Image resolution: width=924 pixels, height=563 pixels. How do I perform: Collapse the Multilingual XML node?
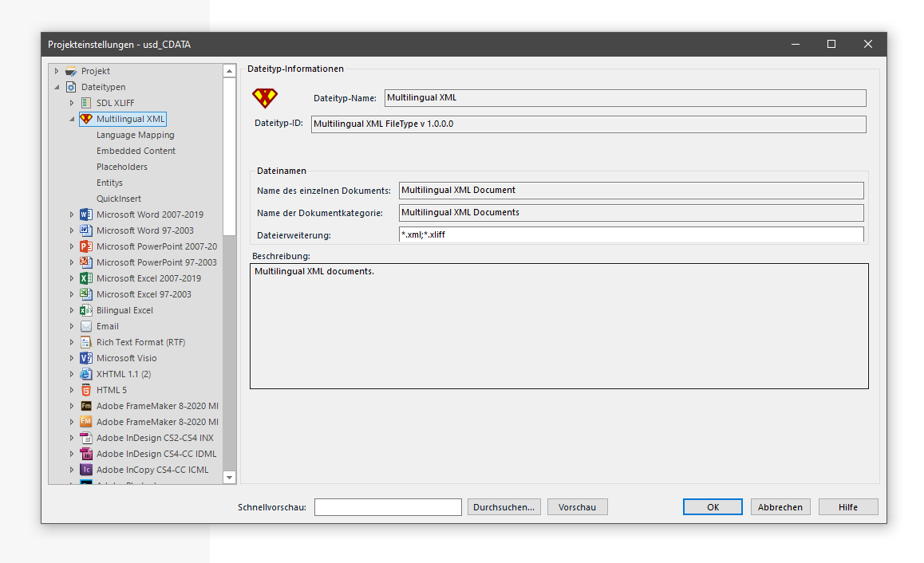(73, 119)
